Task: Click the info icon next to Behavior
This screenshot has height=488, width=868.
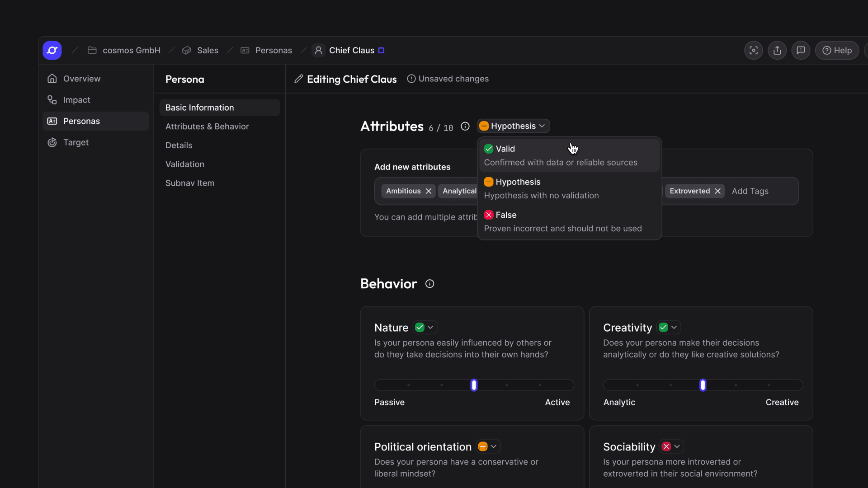Action: click(x=429, y=284)
